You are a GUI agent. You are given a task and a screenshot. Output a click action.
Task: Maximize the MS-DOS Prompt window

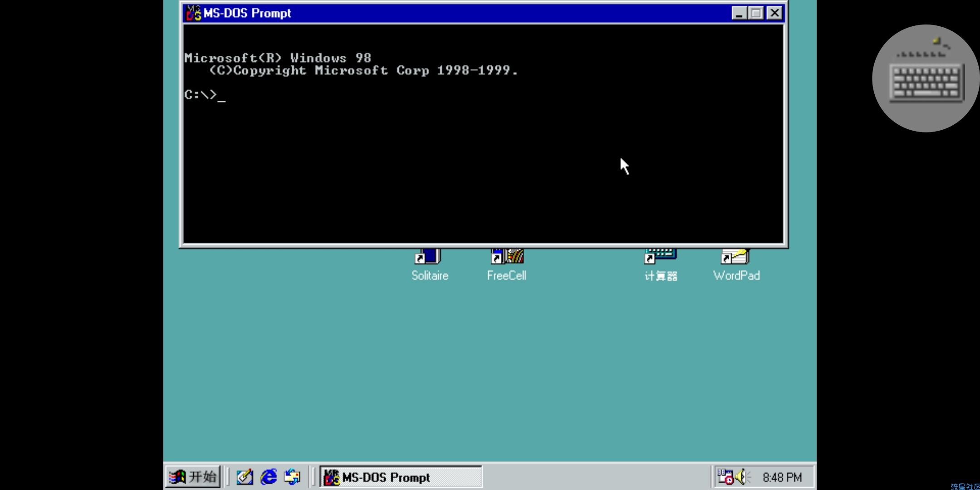coord(756,13)
